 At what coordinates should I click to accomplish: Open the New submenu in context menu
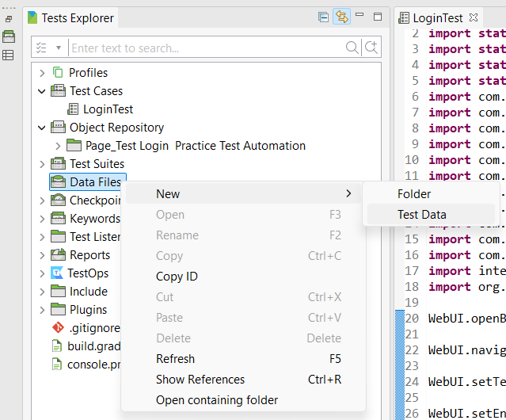243,193
